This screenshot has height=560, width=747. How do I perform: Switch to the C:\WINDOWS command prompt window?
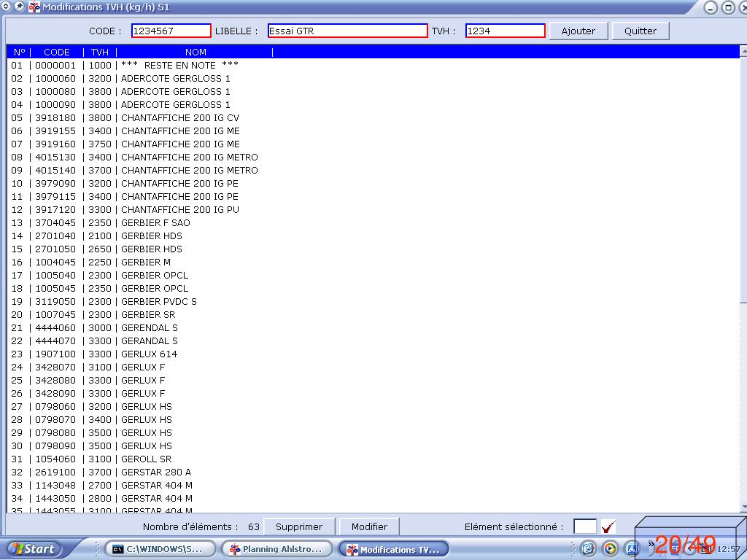[x=160, y=549]
